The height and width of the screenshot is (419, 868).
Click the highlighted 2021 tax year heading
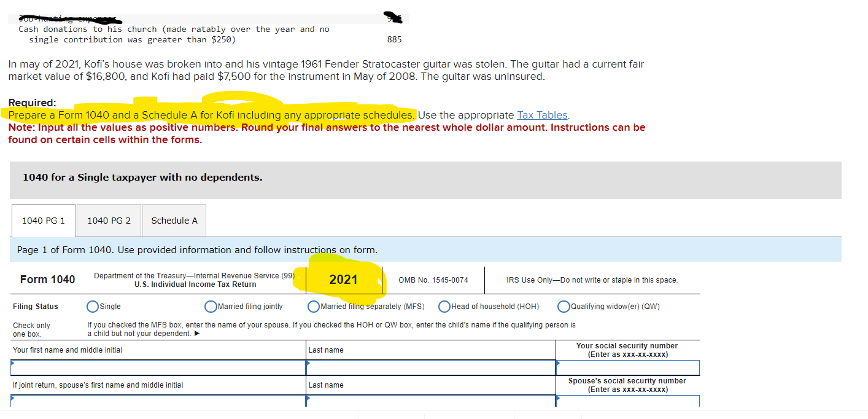[x=344, y=279]
